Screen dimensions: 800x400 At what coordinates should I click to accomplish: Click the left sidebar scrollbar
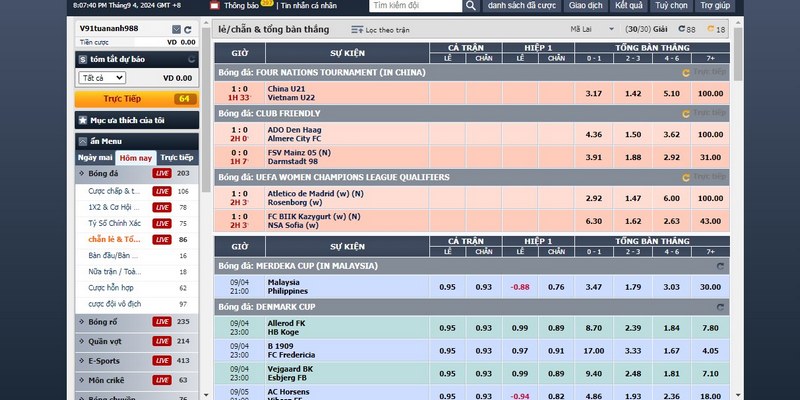206,110
